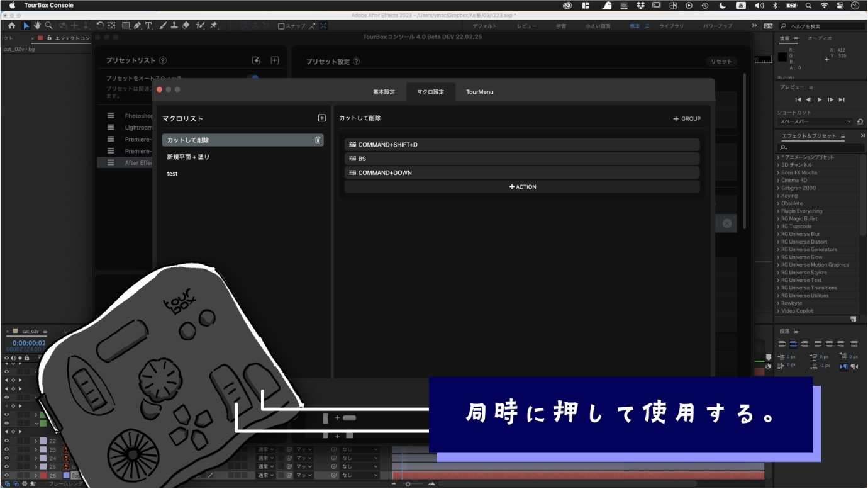
Task: Select the Roto Brush tool
Action: tap(200, 26)
